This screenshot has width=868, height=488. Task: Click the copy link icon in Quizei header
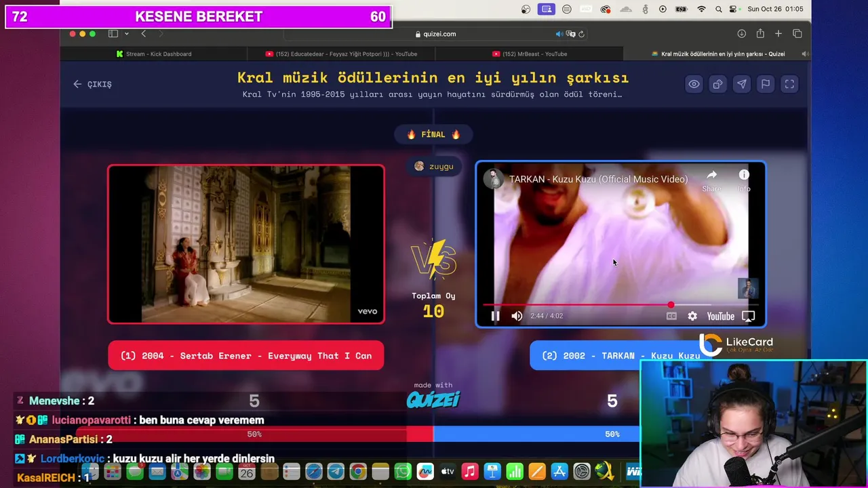click(x=717, y=84)
